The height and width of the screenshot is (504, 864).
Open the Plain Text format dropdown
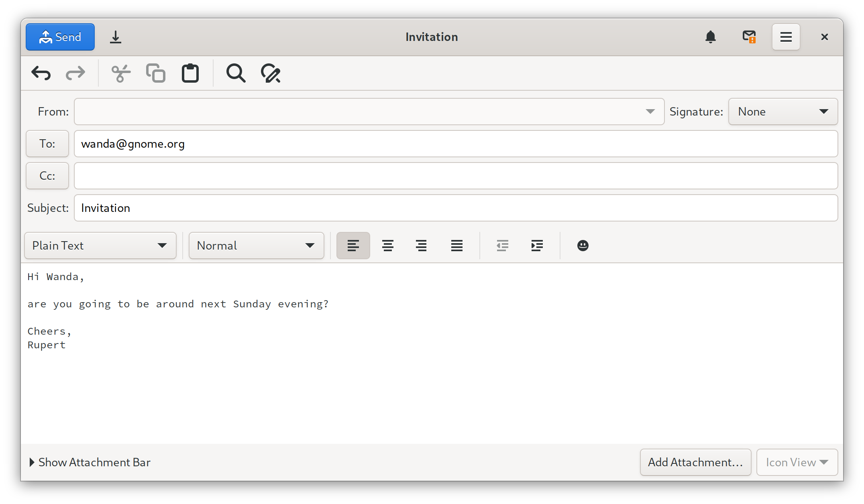(100, 246)
